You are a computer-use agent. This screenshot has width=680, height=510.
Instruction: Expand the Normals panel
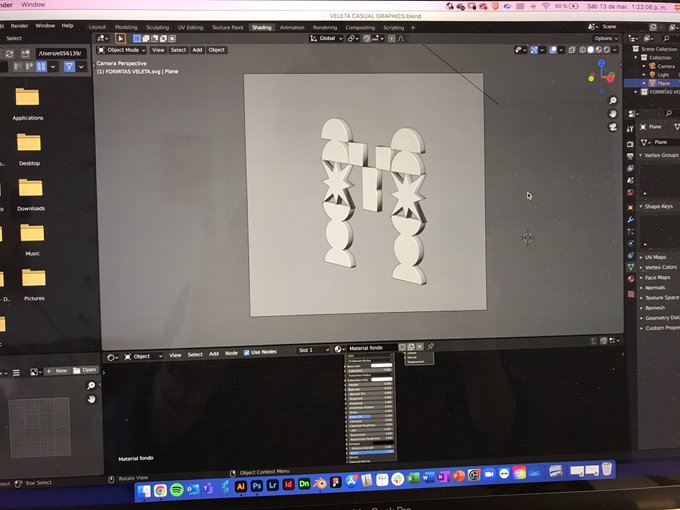[x=641, y=288]
